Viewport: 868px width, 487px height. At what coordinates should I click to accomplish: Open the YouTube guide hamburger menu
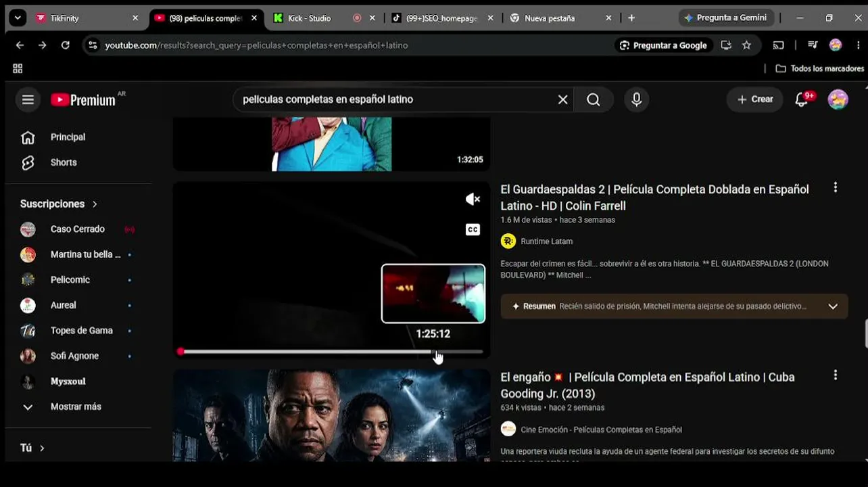tap(28, 99)
